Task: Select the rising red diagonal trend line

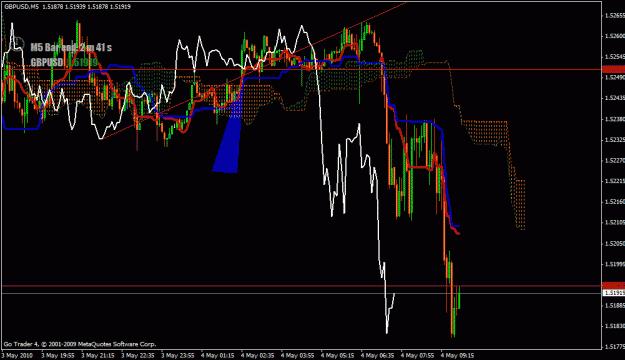Action: point(255,70)
